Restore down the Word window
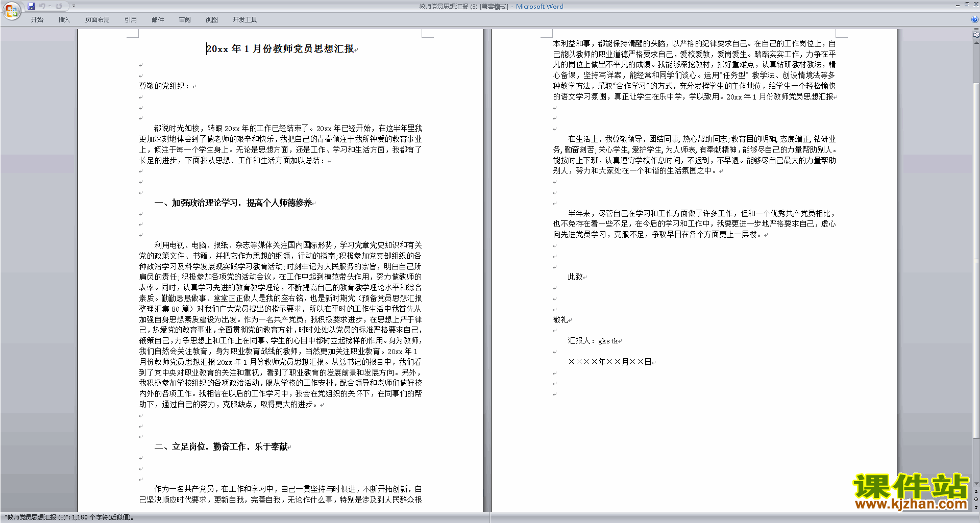The image size is (980, 523). [x=967, y=4]
